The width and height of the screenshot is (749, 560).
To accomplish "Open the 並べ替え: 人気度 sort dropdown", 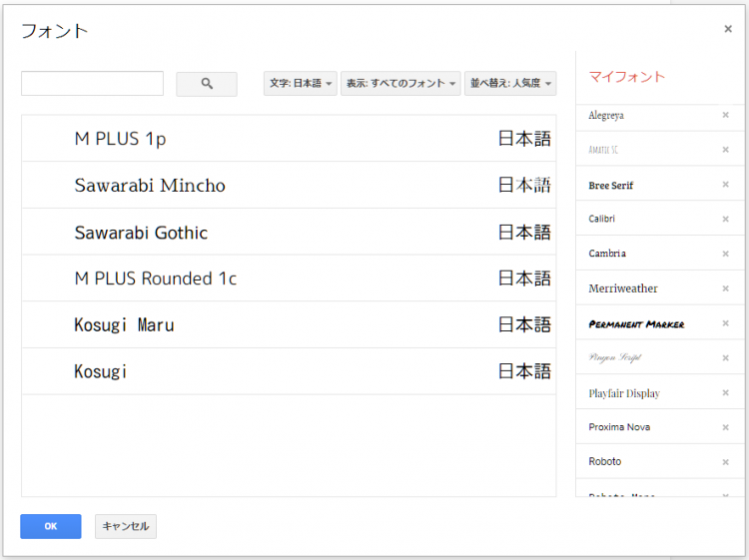I will pyautogui.click(x=510, y=84).
